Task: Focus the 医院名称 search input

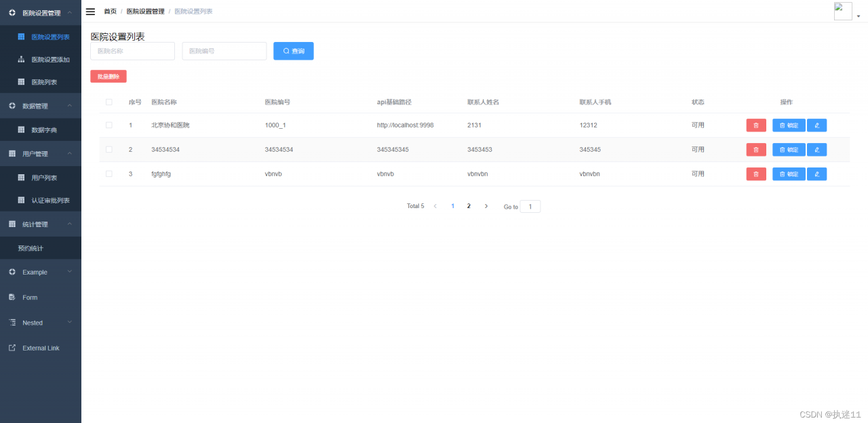Action: pyautogui.click(x=132, y=51)
